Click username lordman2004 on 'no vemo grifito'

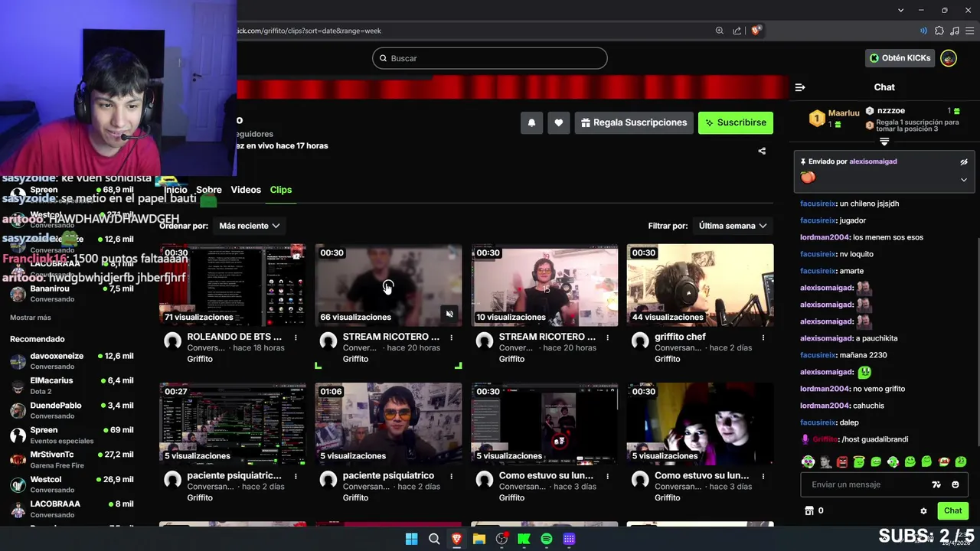coord(825,389)
